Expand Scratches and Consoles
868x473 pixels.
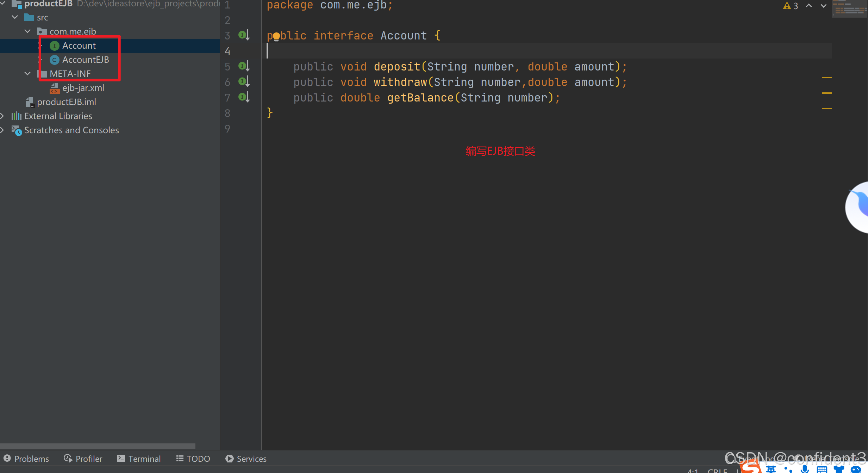point(2,130)
